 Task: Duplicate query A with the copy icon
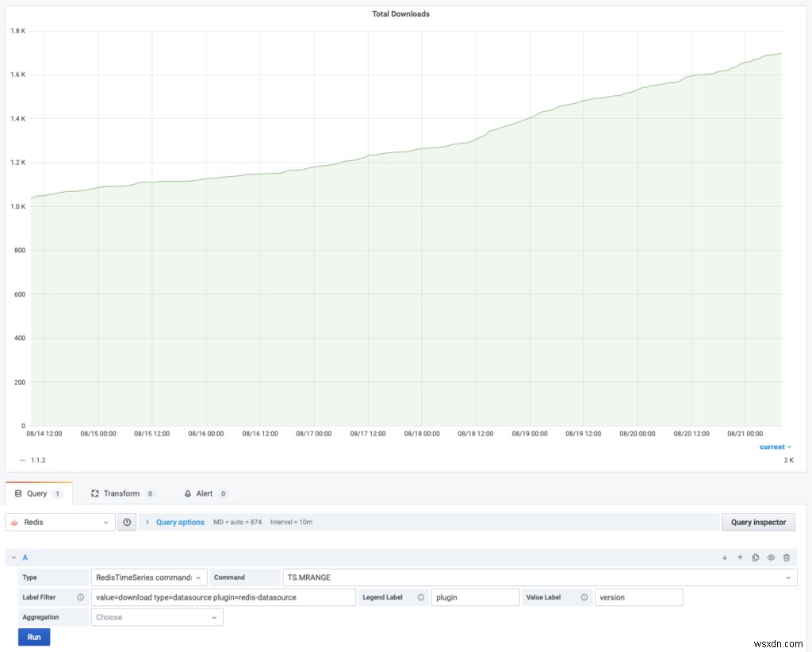(x=754, y=558)
